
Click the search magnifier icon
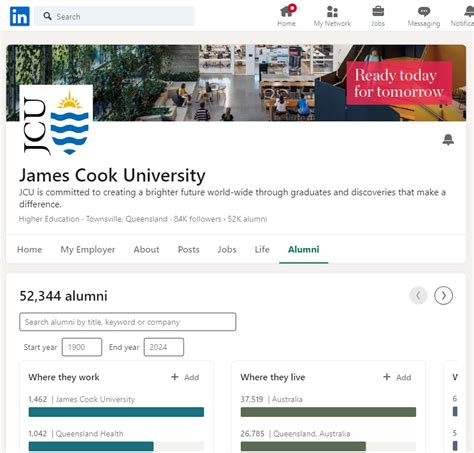pyautogui.click(x=48, y=16)
